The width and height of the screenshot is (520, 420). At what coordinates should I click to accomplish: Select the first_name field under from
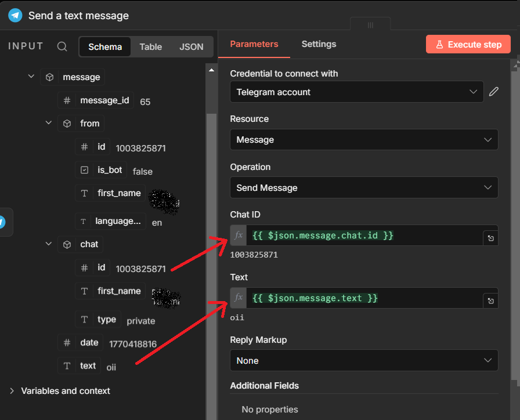(x=110, y=193)
